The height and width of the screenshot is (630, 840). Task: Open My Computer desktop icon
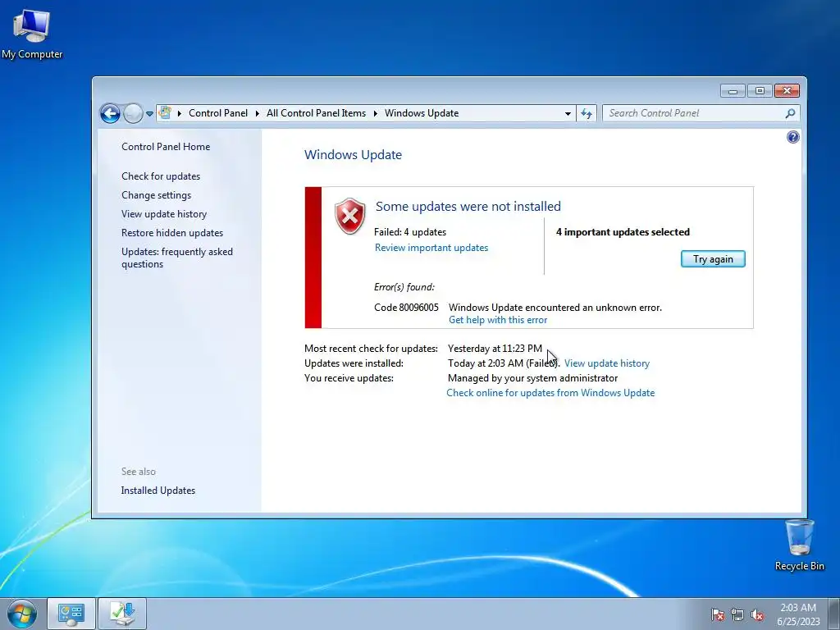(32, 33)
